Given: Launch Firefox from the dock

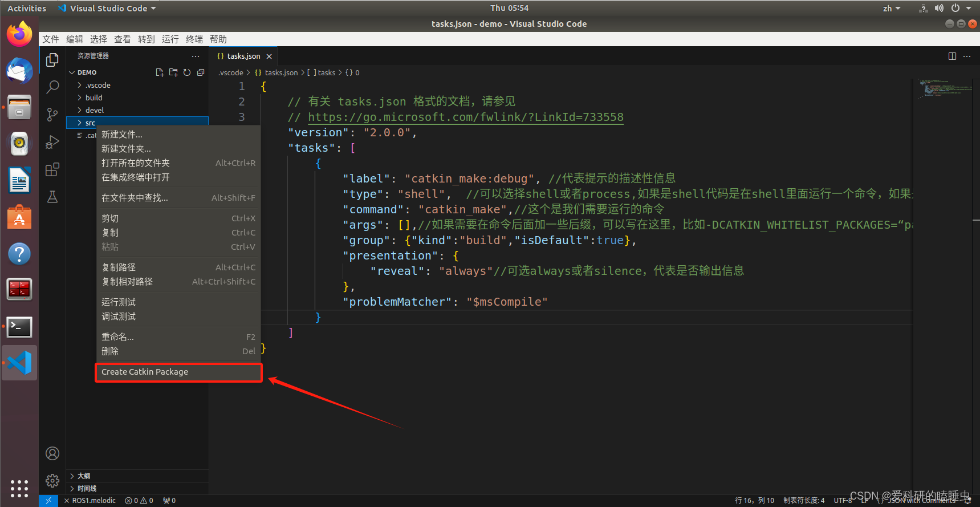Looking at the screenshot, I should (19, 34).
